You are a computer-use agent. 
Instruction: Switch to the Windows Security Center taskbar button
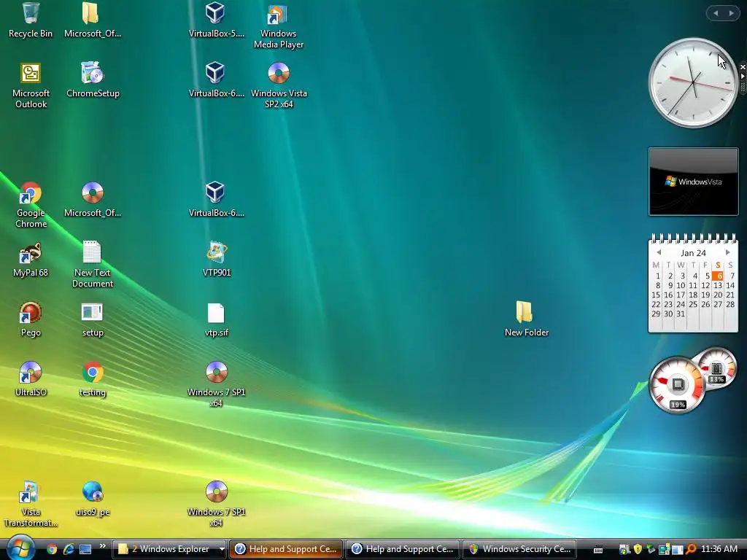point(519,549)
